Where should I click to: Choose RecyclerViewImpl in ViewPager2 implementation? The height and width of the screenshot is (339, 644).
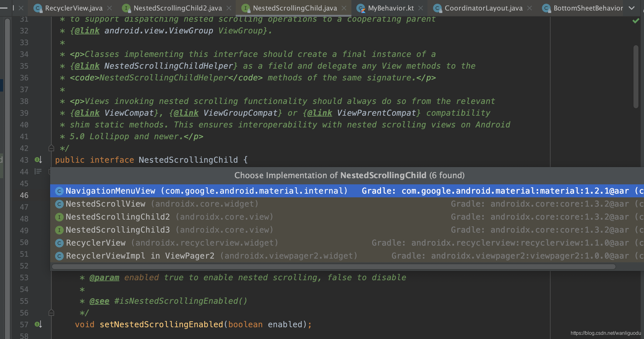click(347, 256)
